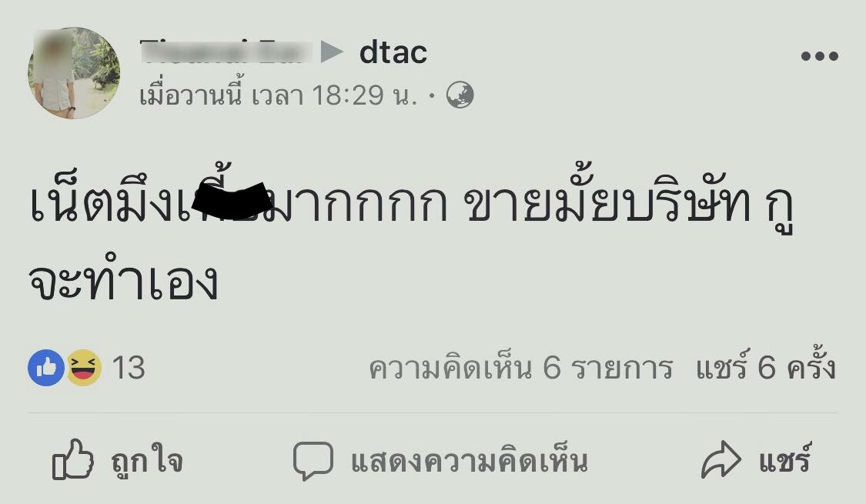Open the post timestamp เมื่อวานนี้ เวลา 18:29 น.
This screenshot has height=504, width=866.
(278, 95)
